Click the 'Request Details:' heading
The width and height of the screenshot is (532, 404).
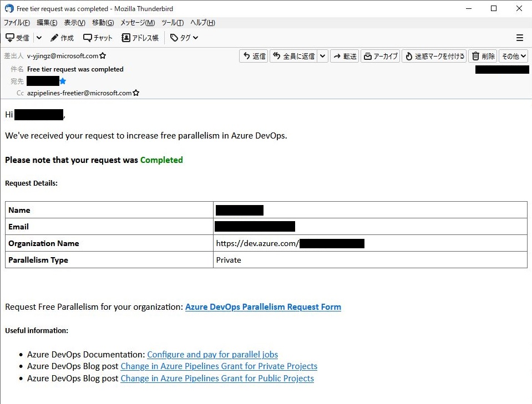(31, 183)
